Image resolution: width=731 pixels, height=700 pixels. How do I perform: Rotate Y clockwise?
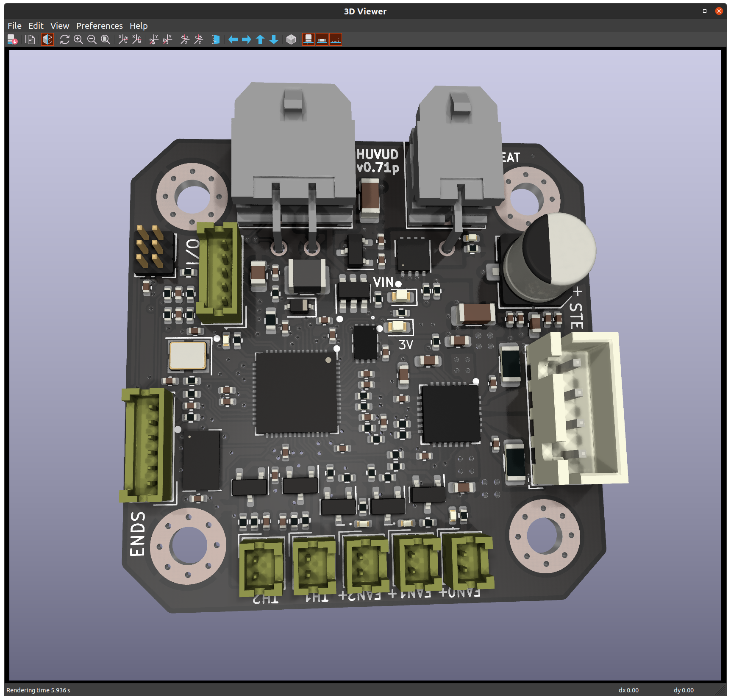tap(154, 40)
